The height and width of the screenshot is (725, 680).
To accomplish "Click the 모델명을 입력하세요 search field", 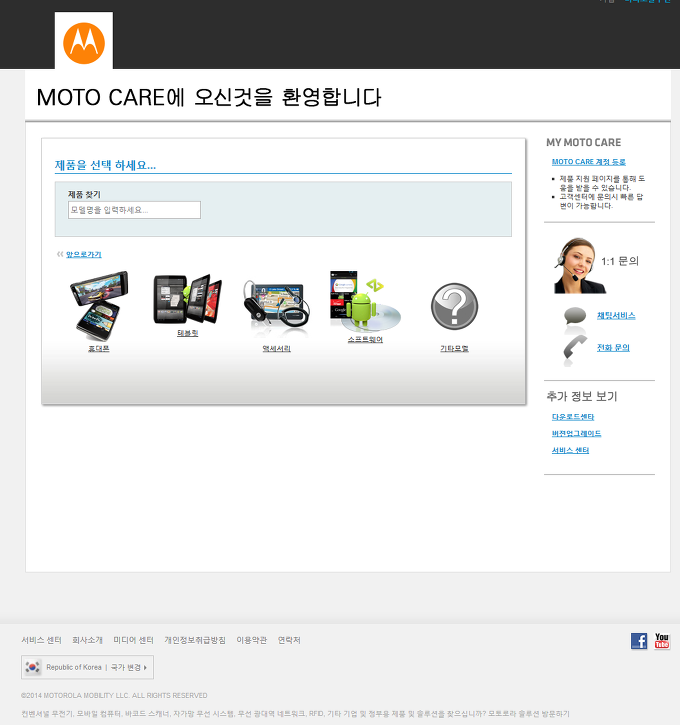I will point(134,210).
